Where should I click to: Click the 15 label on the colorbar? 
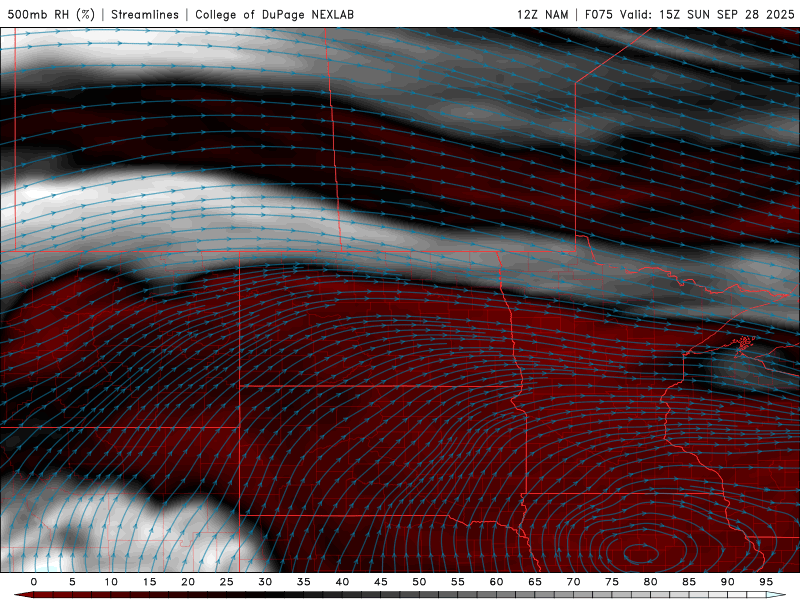tap(149, 582)
